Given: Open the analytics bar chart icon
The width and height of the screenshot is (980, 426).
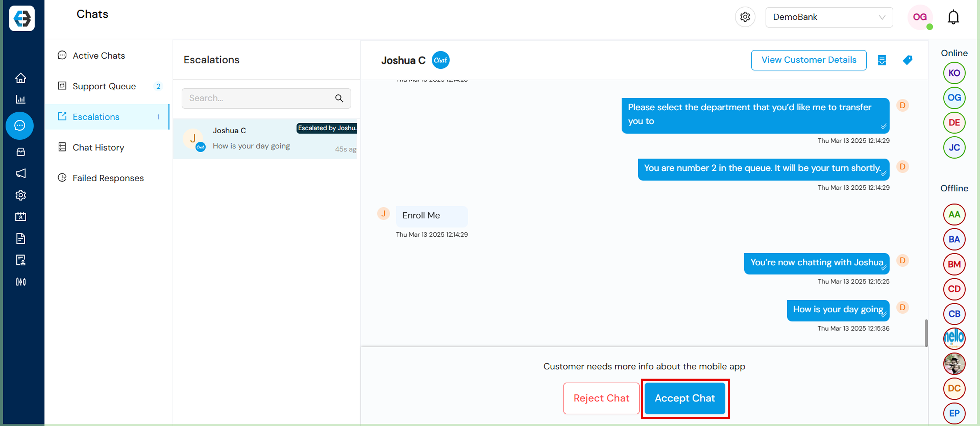Looking at the screenshot, I should [21, 99].
